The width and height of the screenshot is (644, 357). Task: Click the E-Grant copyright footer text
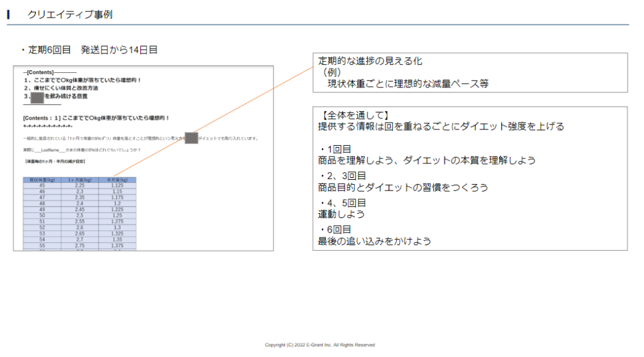(x=319, y=345)
